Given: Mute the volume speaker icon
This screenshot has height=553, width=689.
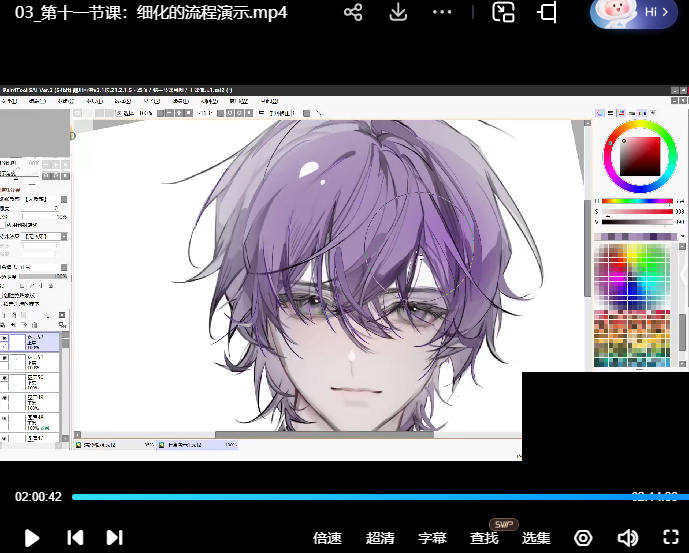Looking at the screenshot, I should [628, 538].
